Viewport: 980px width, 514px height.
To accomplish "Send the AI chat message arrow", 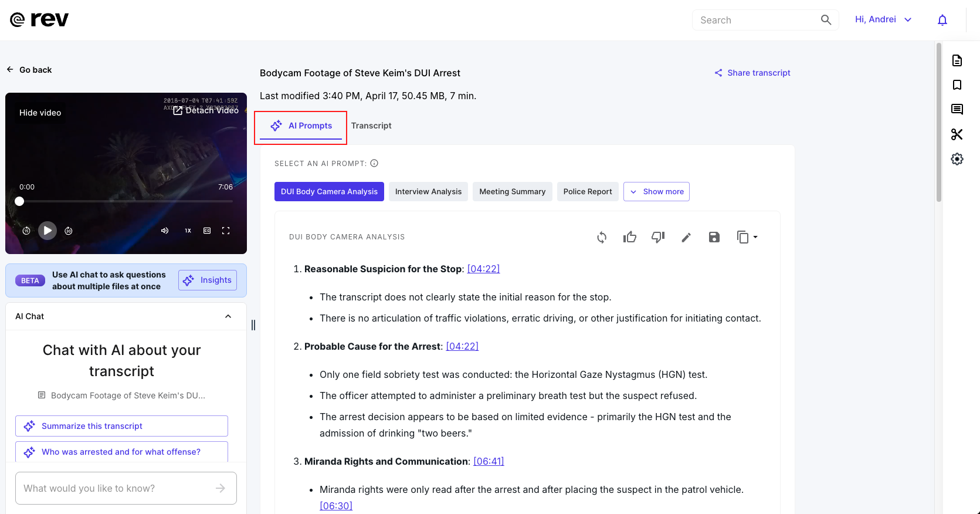I will (221, 488).
